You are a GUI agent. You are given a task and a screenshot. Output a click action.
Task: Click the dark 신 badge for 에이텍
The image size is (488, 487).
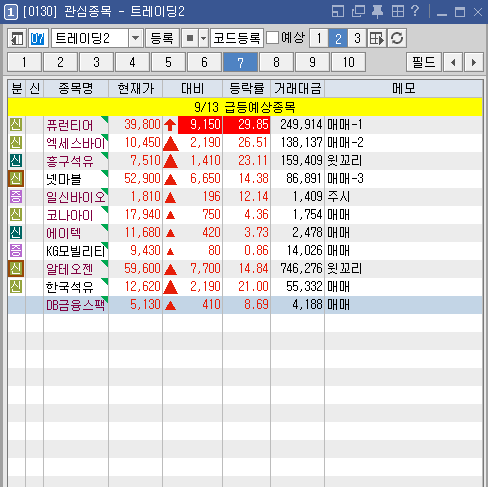(x=16, y=233)
